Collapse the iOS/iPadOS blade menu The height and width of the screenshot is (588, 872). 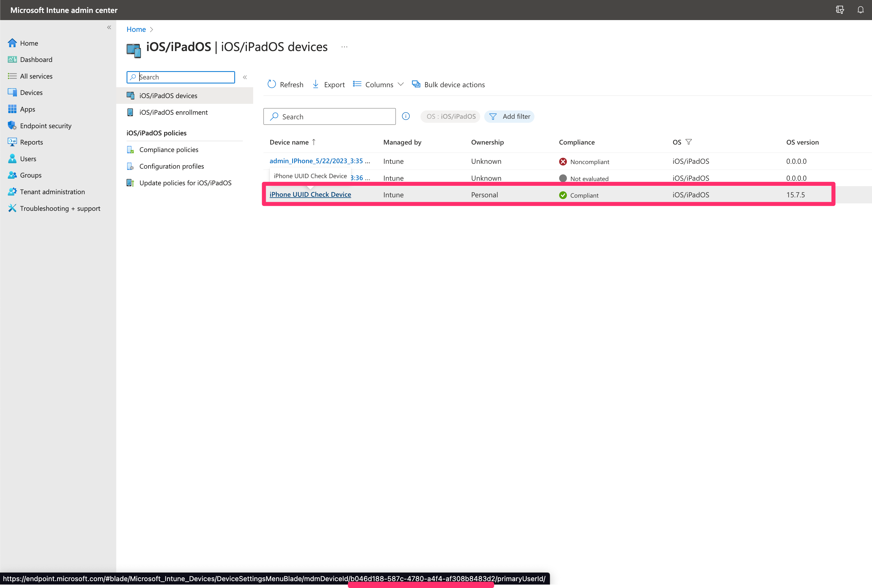pyautogui.click(x=245, y=77)
